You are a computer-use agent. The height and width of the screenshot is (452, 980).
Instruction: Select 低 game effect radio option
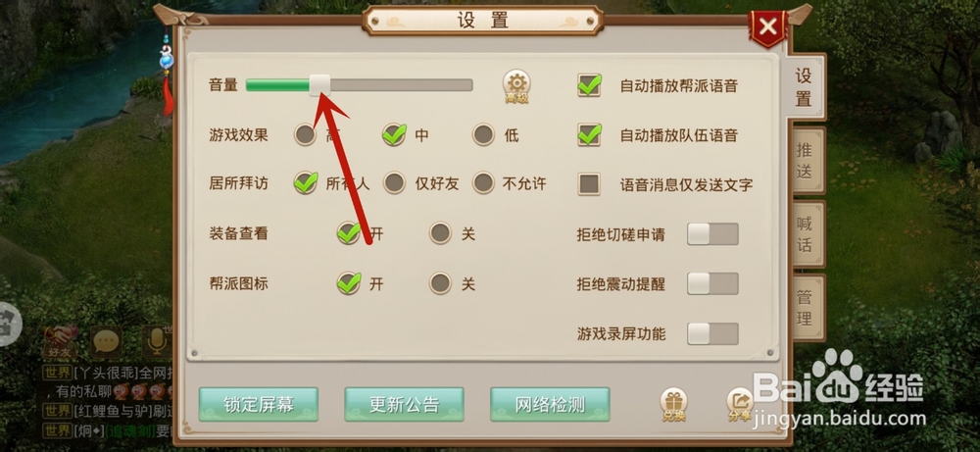[x=483, y=134]
